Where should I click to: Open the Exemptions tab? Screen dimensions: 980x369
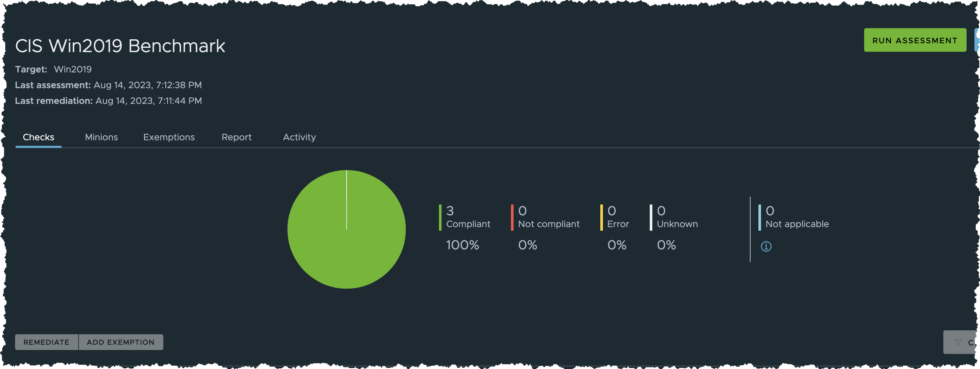coord(169,137)
